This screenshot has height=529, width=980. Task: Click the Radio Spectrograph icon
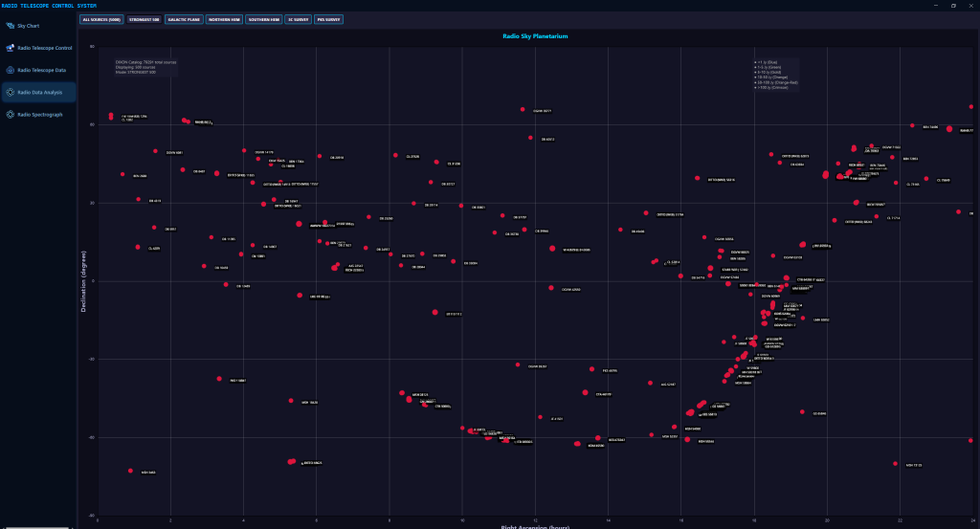pos(10,114)
